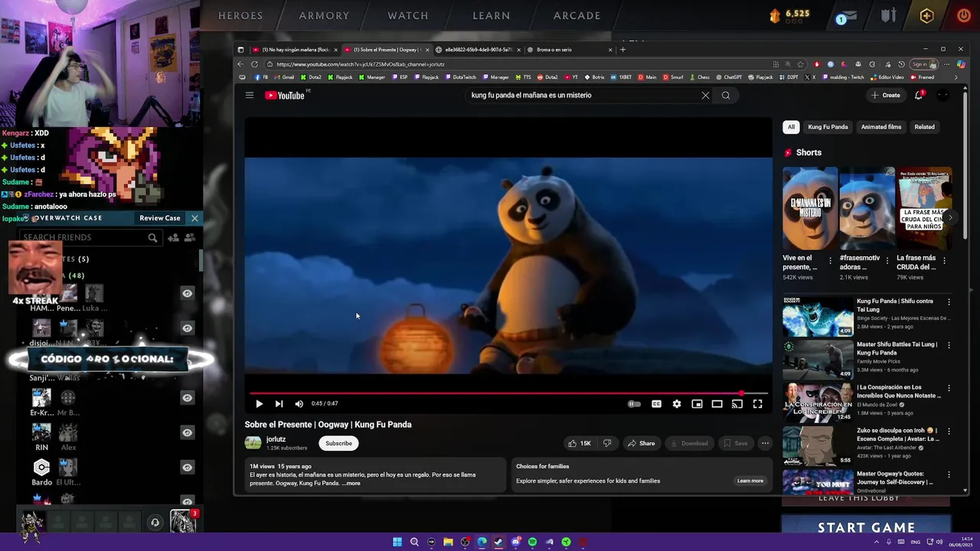Screen dimensions: 980x551
Task: Show next Shorts with arrow
Action: tap(950, 217)
